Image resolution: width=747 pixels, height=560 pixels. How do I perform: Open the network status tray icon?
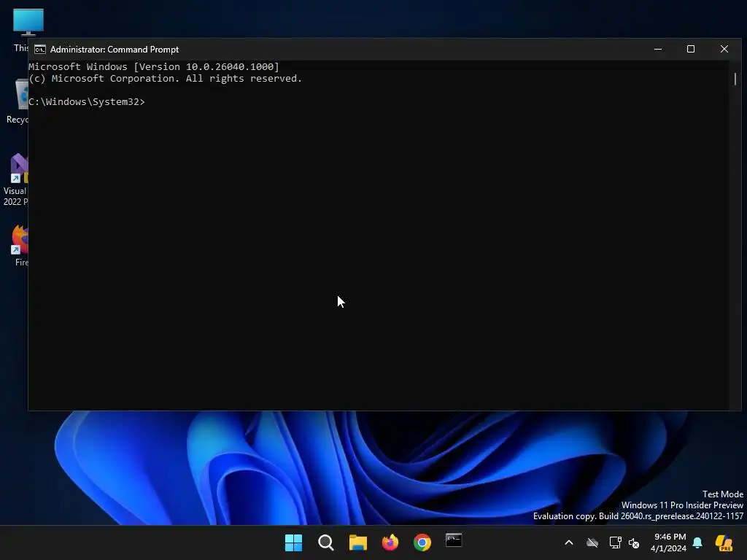(x=615, y=542)
